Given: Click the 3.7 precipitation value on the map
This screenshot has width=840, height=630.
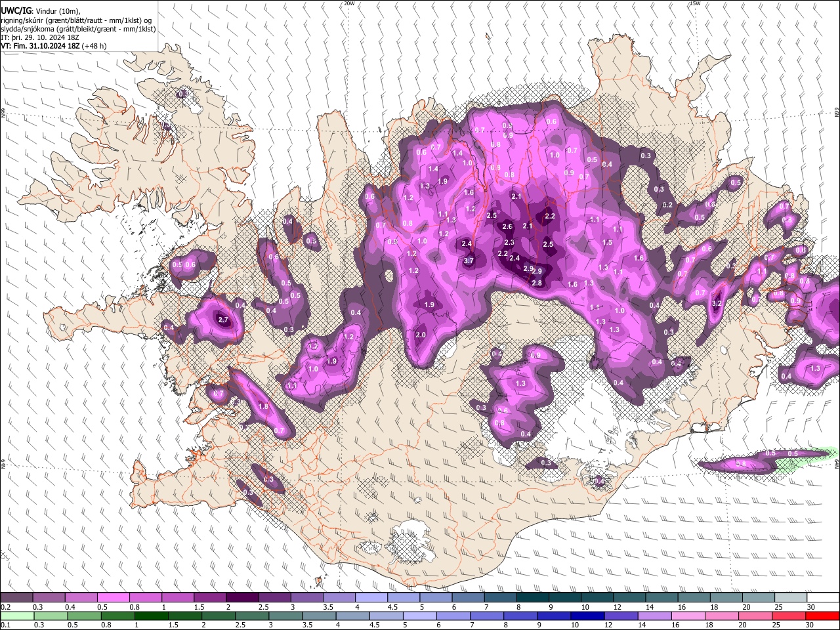Looking at the screenshot, I should tap(469, 261).
